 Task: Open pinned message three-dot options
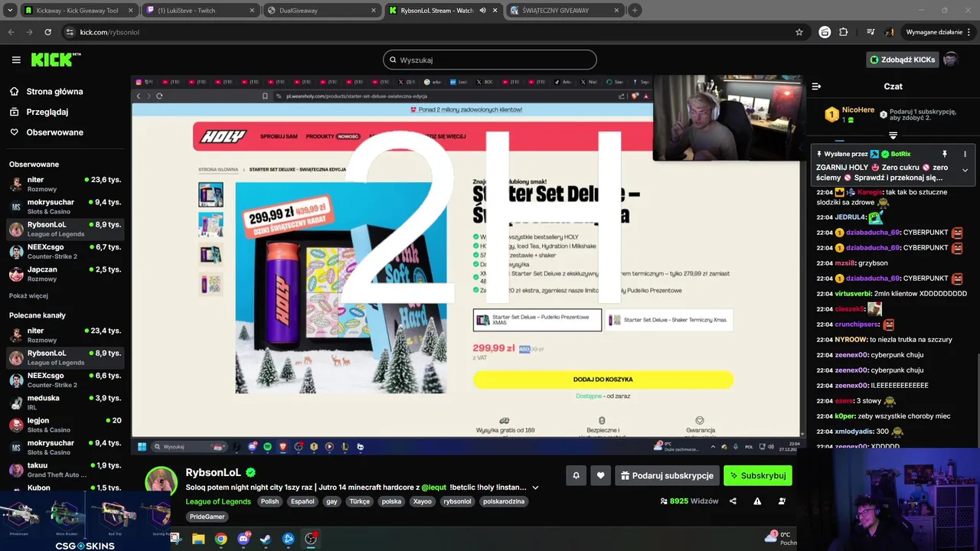point(965,154)
